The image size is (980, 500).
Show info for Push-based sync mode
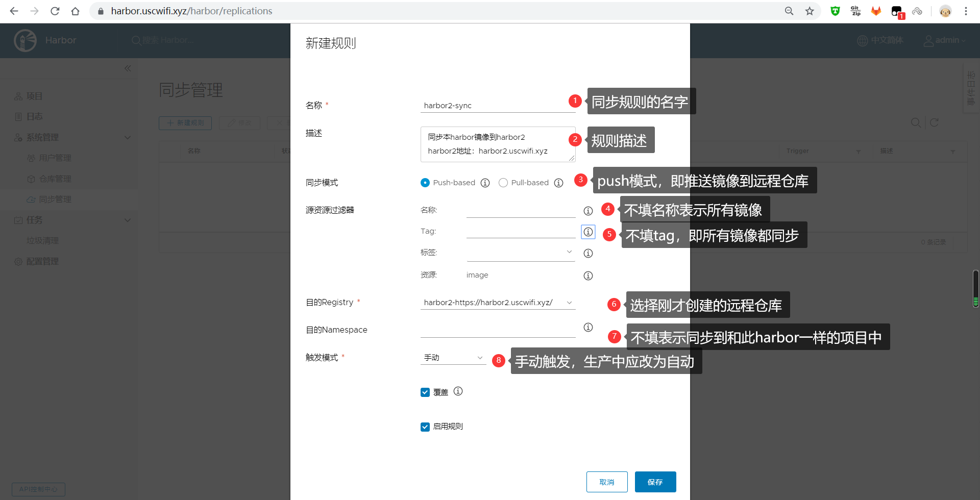pyautogui.click(x=485, y=183)
